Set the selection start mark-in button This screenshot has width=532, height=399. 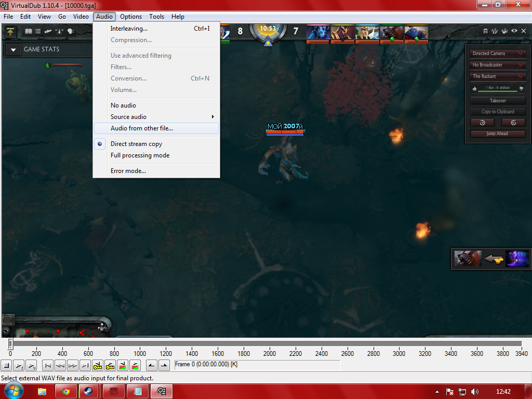click(x=152, y=365)
